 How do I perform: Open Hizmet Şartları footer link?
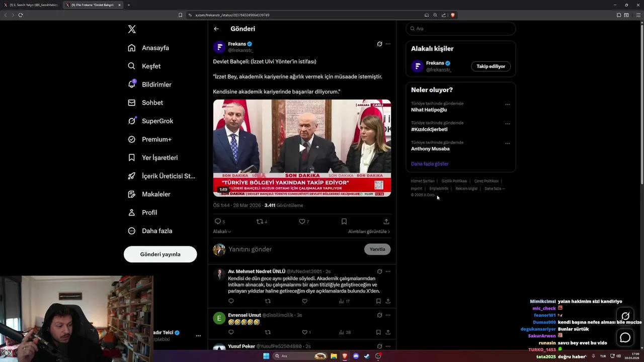pos(423,181)
